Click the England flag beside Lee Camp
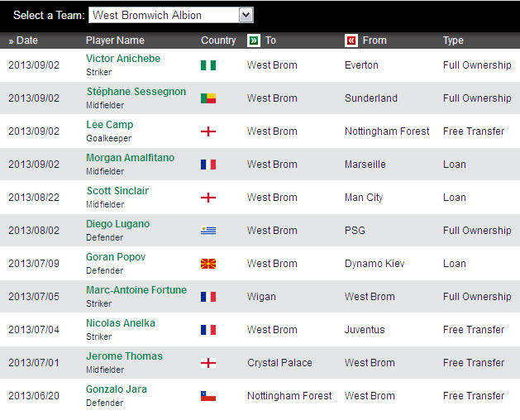The image size is (520, 420). [208, 131]
